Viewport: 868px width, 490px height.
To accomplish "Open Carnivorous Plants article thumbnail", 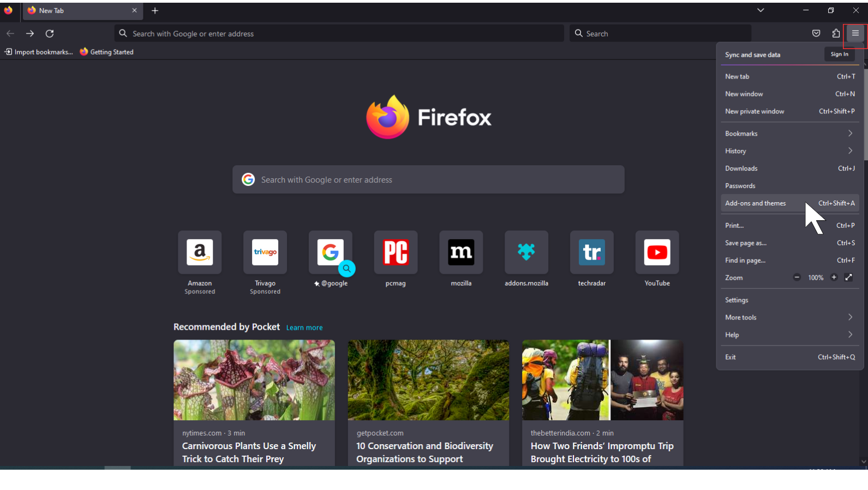I will pyautogui.click(x=254, y=380).
